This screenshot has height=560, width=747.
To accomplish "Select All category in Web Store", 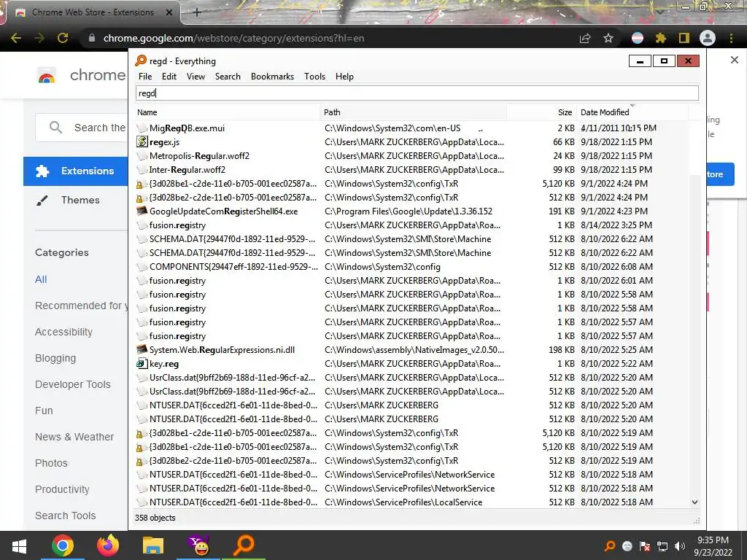I will click(41, 279).
